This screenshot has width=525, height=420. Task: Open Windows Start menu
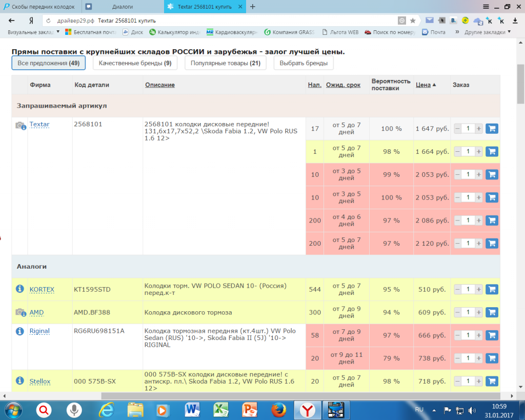pyautogui.click(x=13, y=410)
